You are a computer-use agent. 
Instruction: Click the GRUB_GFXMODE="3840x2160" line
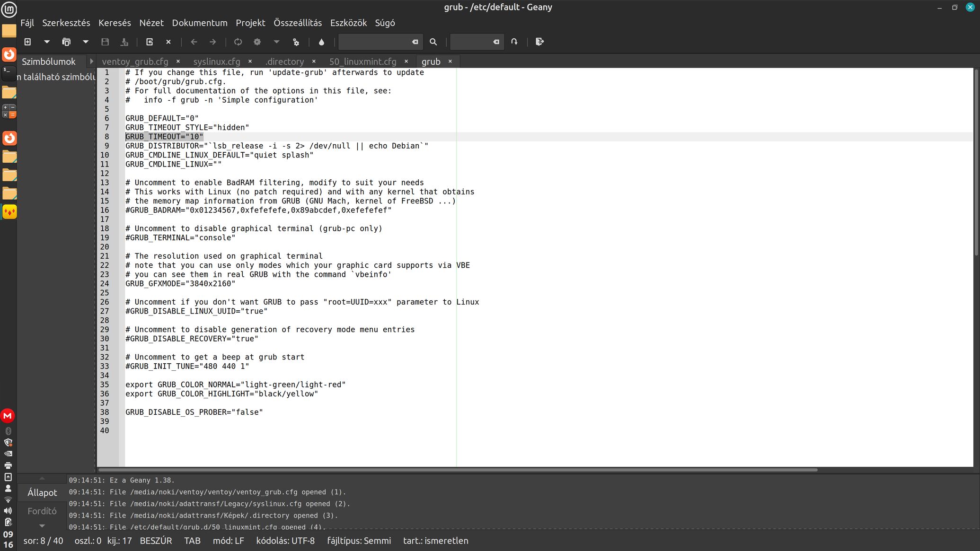[180, 283]
